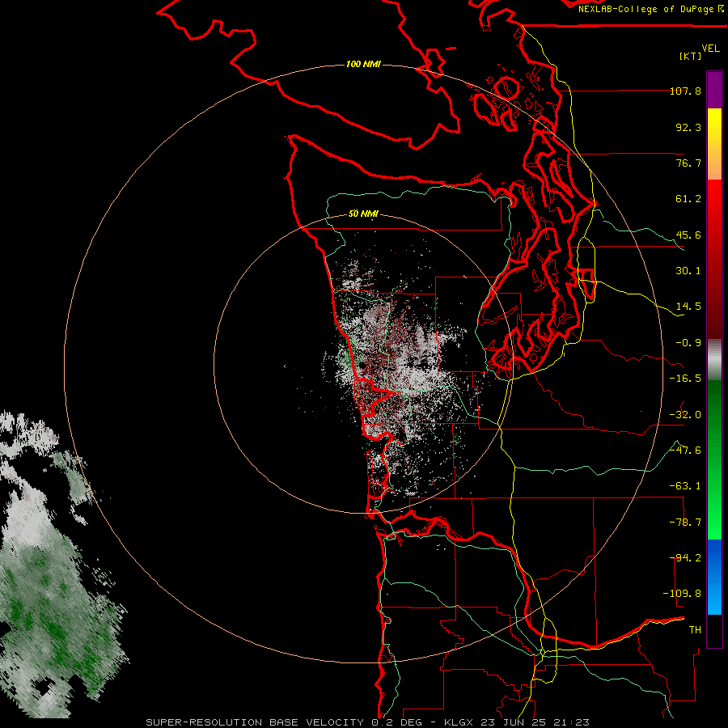Image resolution: width=728 pixels, height=728 pixels.
Task: Click the -109.8 velocity scale value
Action: pyautogui.click(x=682, y=594)
